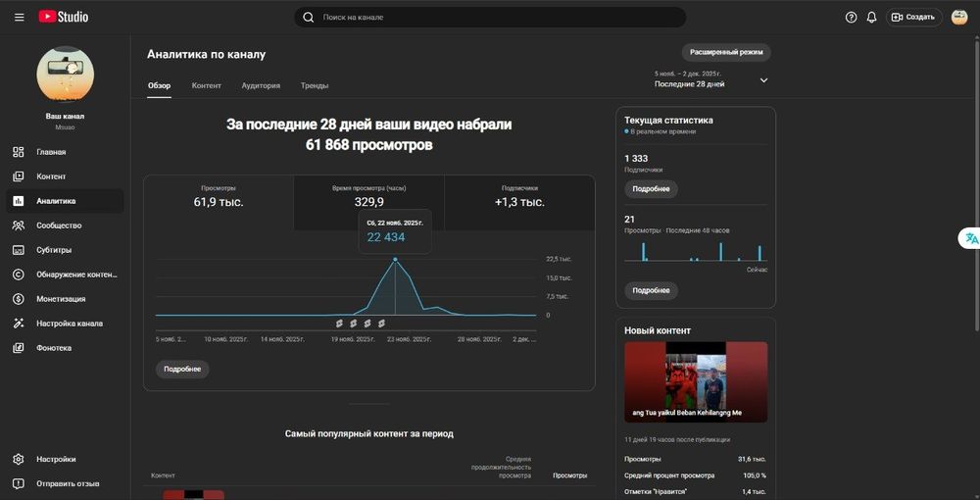Screen dimensions: 980x500
Task: Click the realtime 48-hour bar chart
Action: tap(696, 251)
